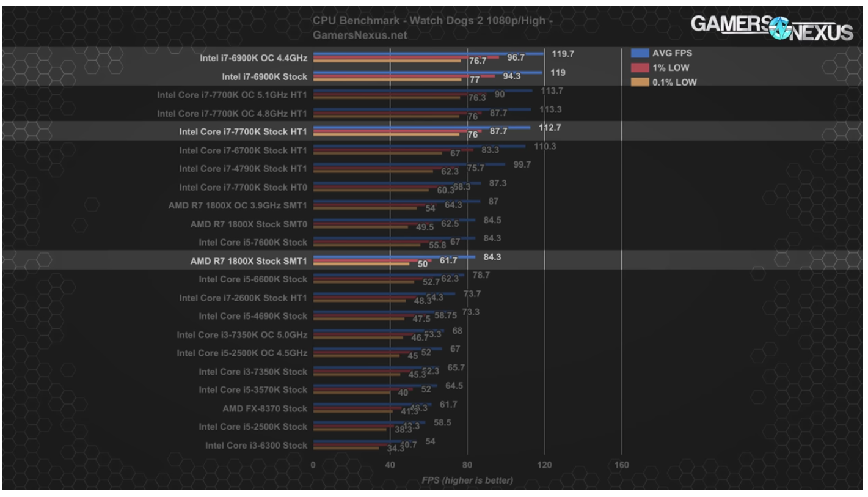Viewport: 868px width, 497px height.
Task: Click the 0 axis tick label
Action: [x=313, y=465]
